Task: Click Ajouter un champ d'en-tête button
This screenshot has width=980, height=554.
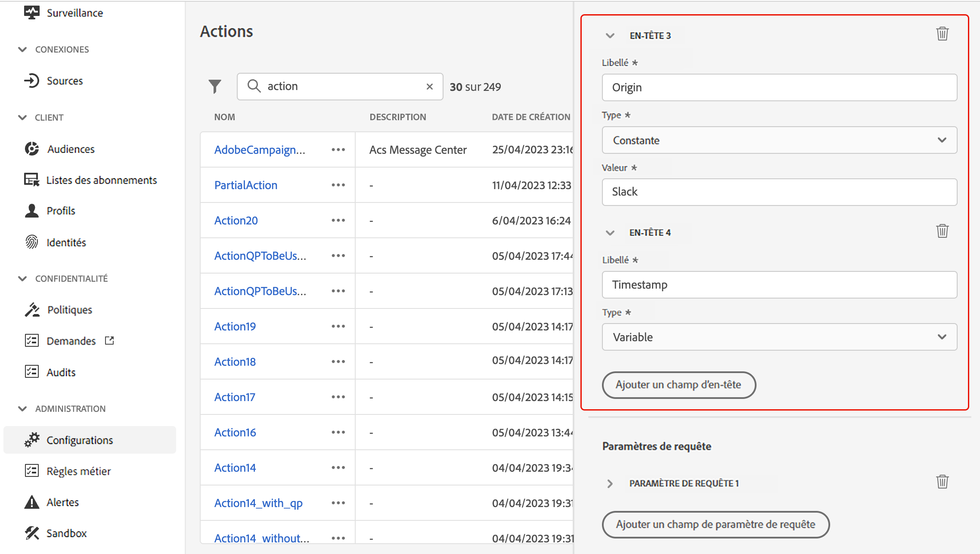Action: coord(679,385)
